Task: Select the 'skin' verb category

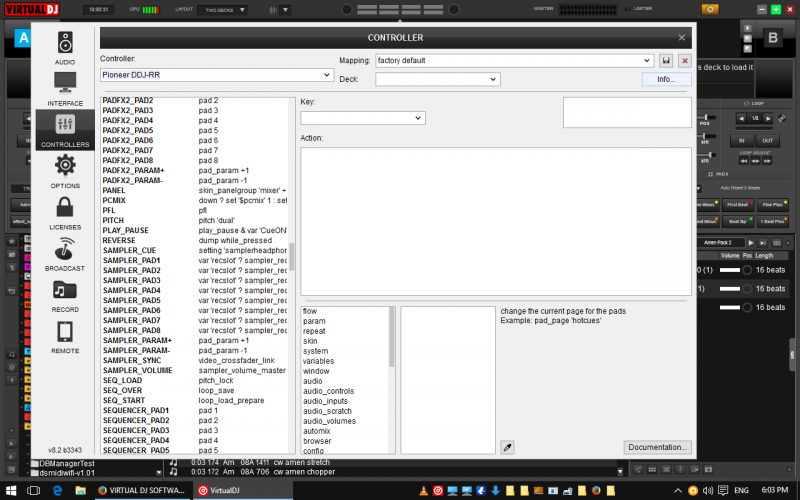Action: (310, 341)
